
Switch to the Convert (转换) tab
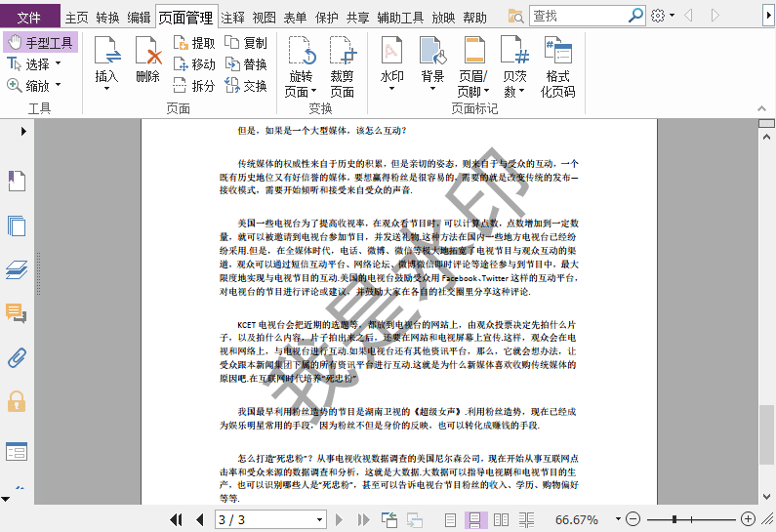click(x=108, y=18)
